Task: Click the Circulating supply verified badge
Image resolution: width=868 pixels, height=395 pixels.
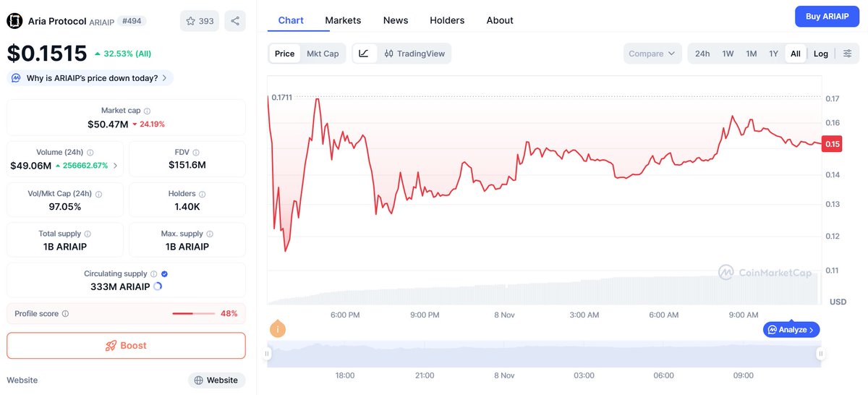Action: 165,274
